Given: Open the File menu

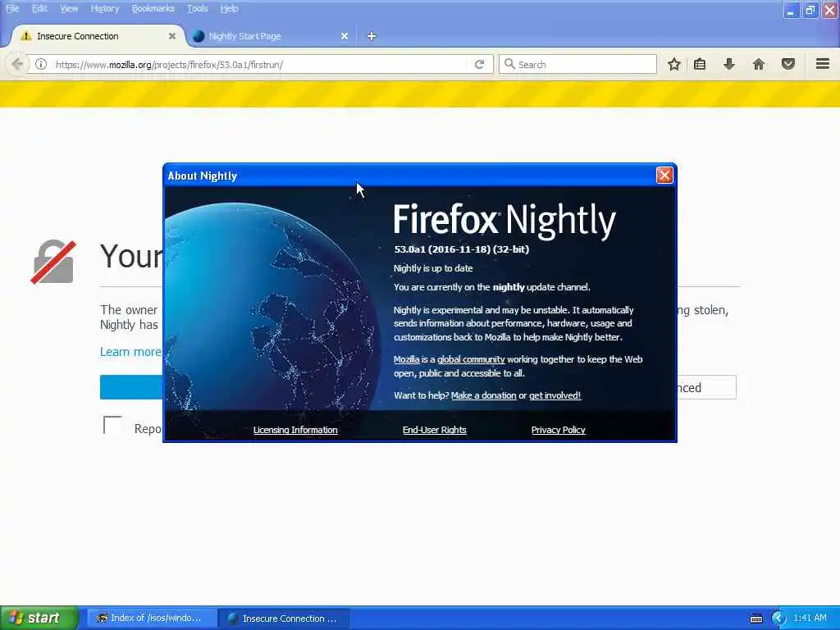Looking at the screenshot, I should click(12, 8).
